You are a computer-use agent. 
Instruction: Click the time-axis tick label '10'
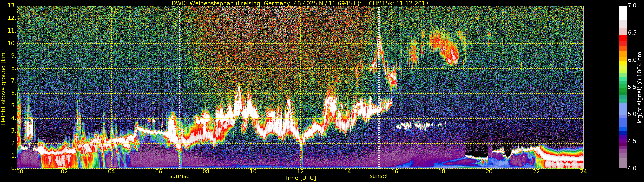(x=253, y=171)
